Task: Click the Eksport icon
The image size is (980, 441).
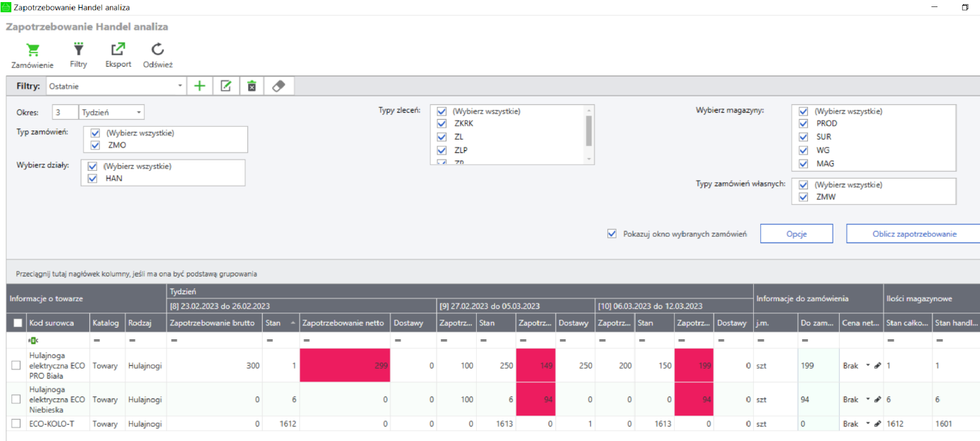Action: tap(118, 50)
